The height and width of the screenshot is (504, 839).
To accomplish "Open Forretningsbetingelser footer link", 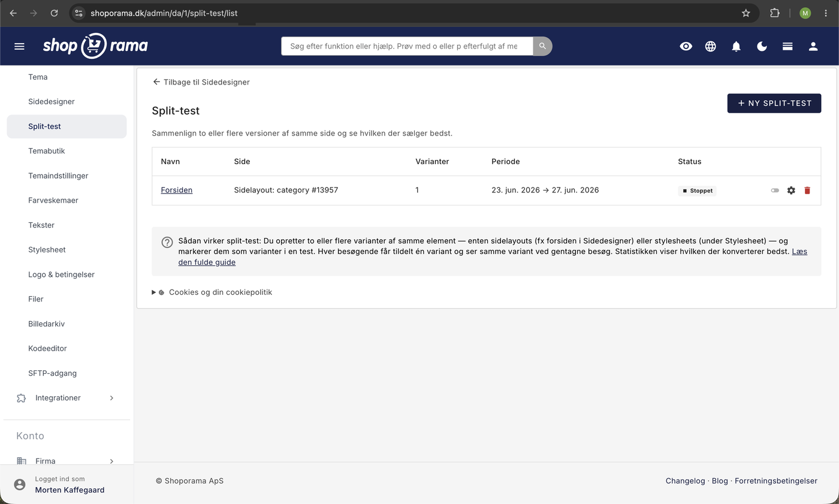I will (x=776, y=481).
